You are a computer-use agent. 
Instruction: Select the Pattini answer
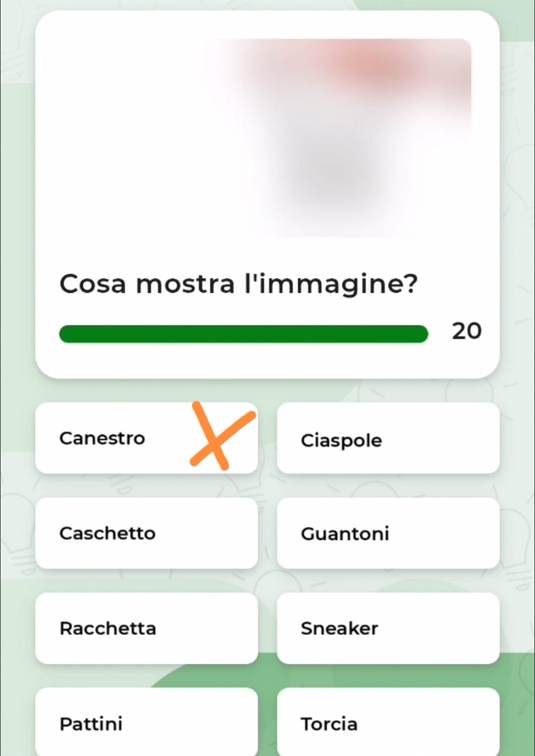(147, 722)
